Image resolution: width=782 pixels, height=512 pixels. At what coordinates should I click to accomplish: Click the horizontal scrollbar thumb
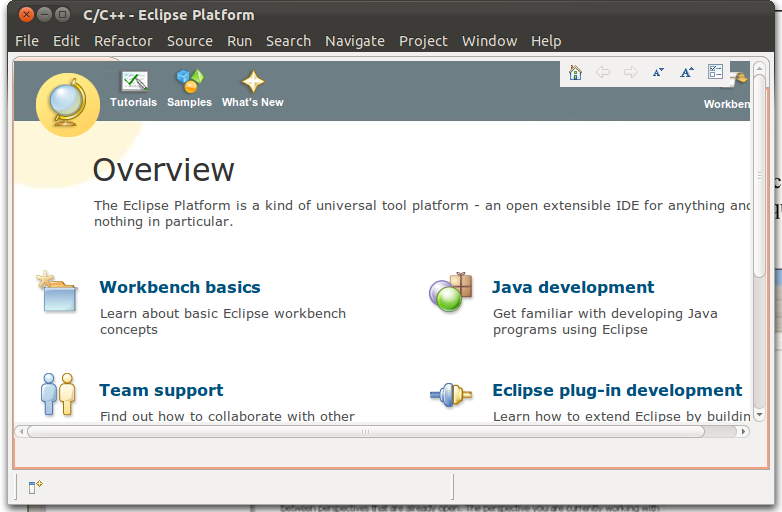[365, 432]
